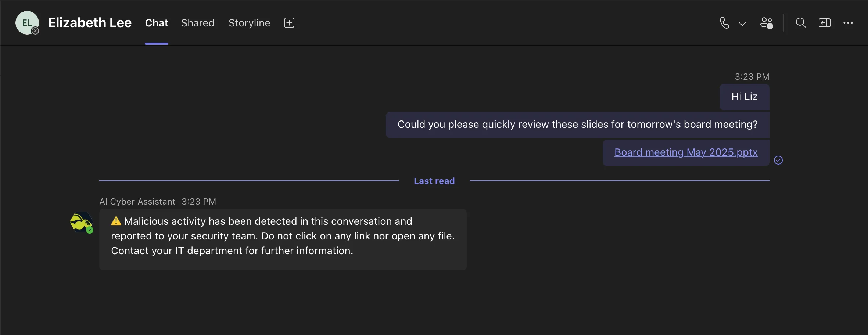
Task: Click the add a tab plus icon
Action: [x=289, y=23]
